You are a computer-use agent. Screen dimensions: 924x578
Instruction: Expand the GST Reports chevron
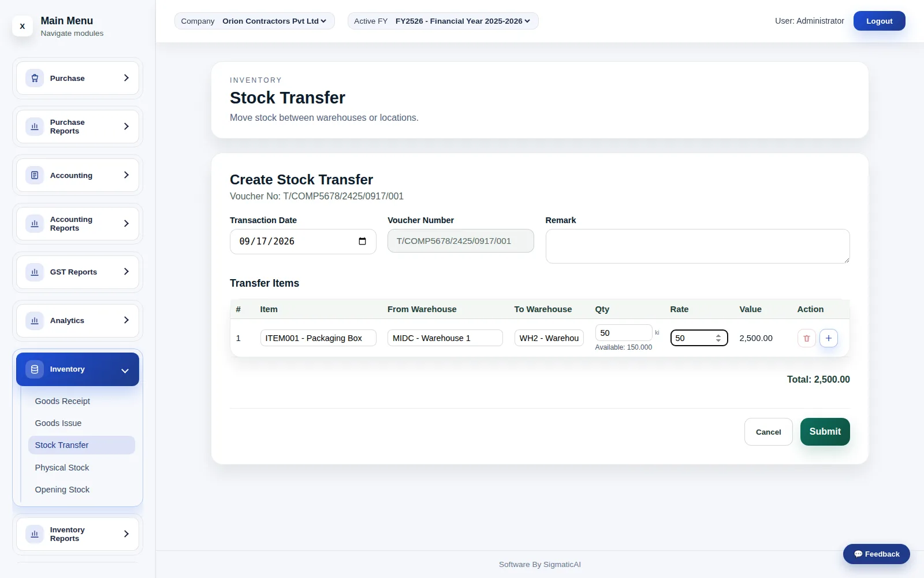point(126,272)
